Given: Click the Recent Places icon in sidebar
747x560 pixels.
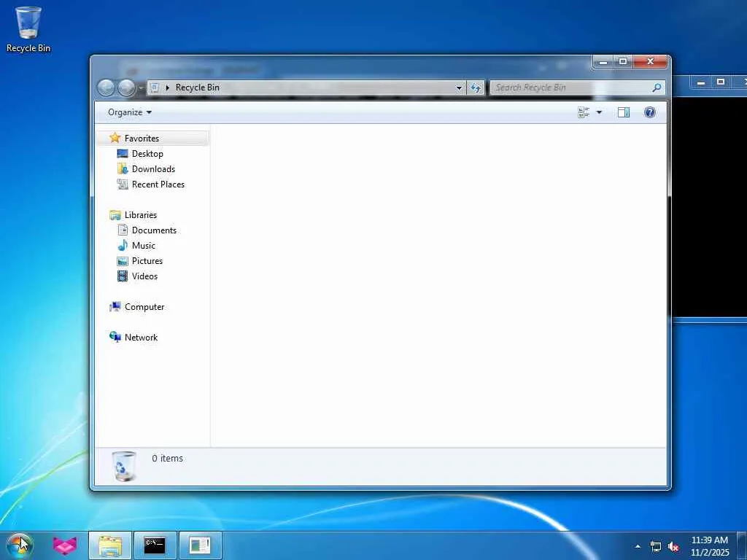Looking at the screenshot, I should (x=123, y=184).
